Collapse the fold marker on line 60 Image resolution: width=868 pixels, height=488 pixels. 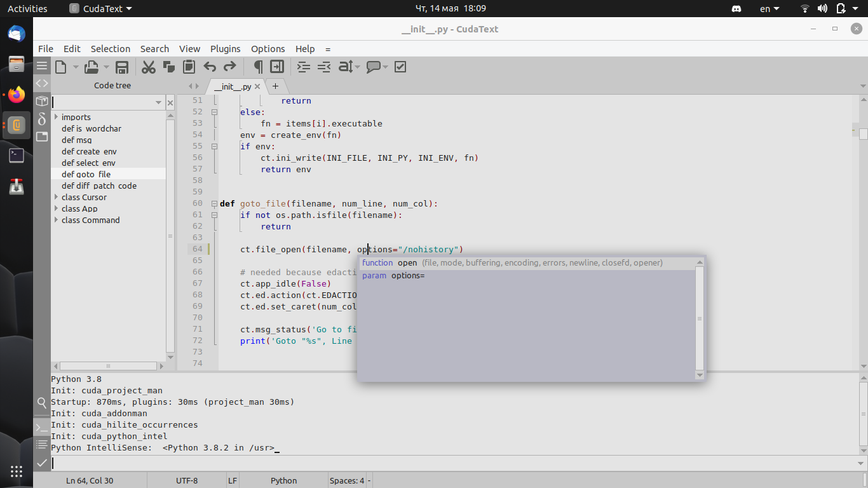pyautogui.click(x=214, y=203)
